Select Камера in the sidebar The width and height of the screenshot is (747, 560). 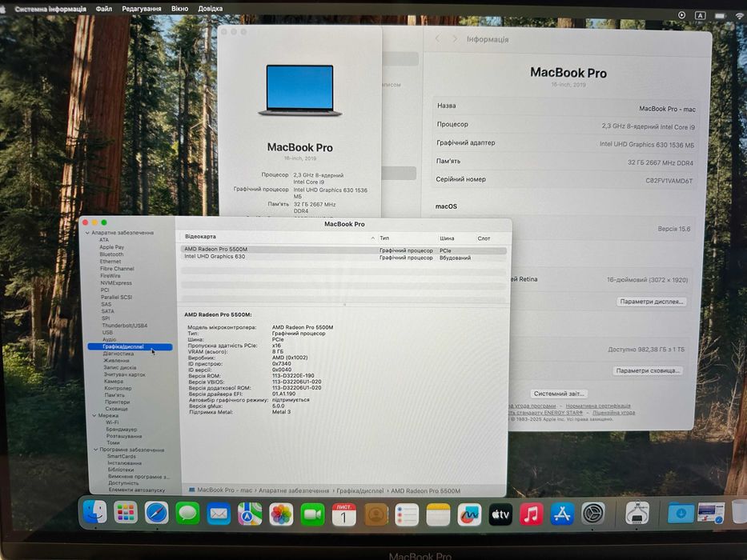click(114, 382)
